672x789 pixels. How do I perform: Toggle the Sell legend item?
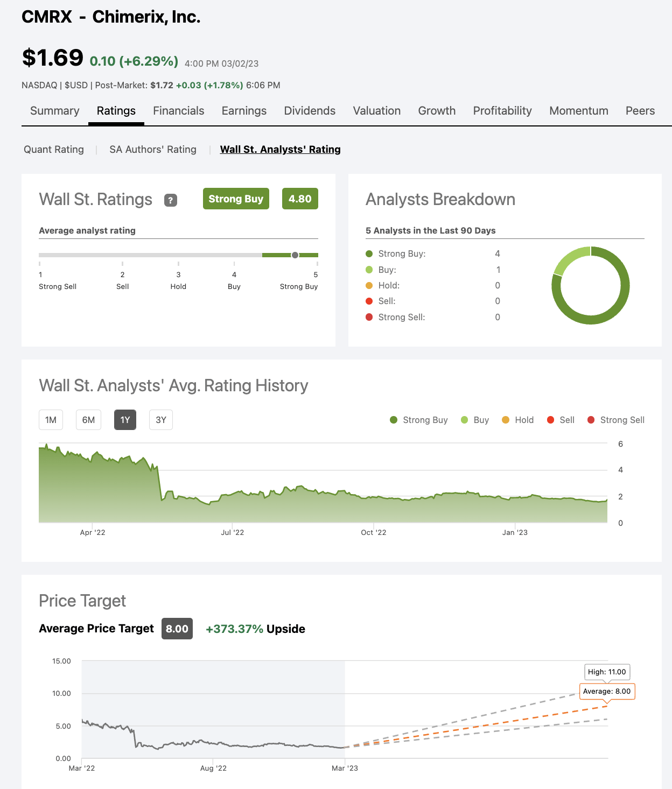click(561, 420)
